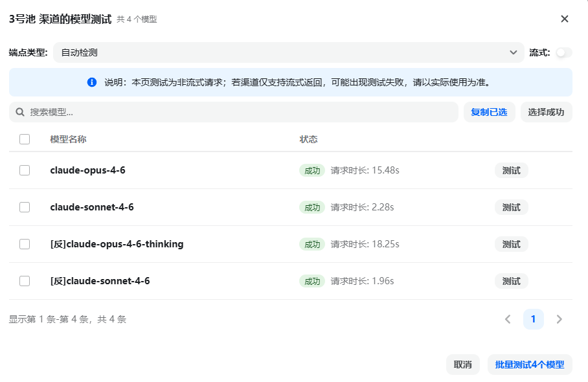588x382 pixels.
Task: Select page 1 in pagination
Action: pyautogui.click(x=533, y=319)
